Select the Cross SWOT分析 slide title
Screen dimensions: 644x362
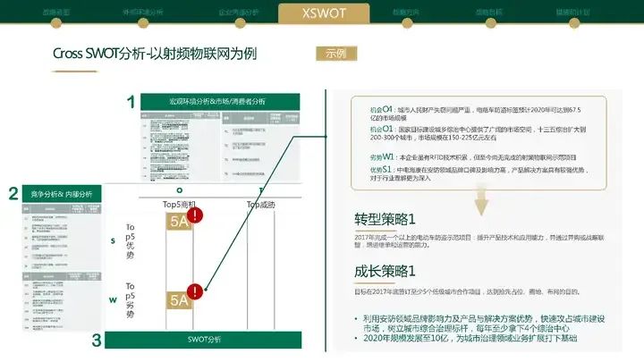click(x=155, y=54)
